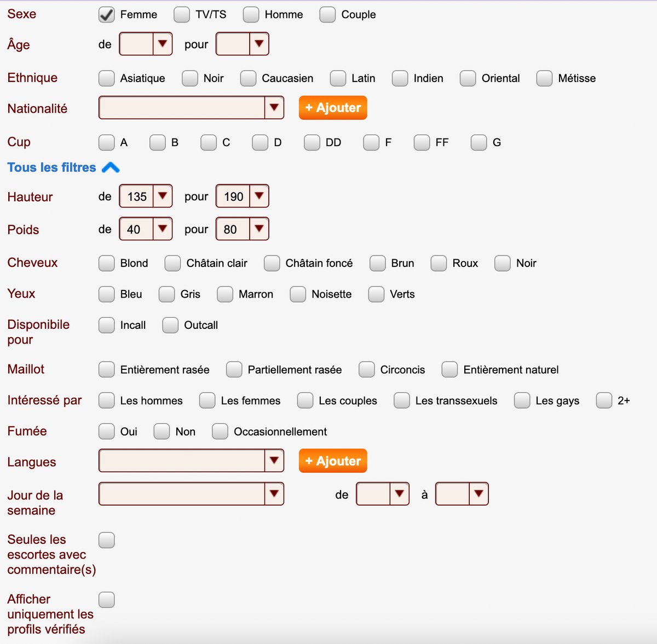This screenshot has width=657, height=644.
Task: Check the Blond hair option
Action: pos(107,263)
